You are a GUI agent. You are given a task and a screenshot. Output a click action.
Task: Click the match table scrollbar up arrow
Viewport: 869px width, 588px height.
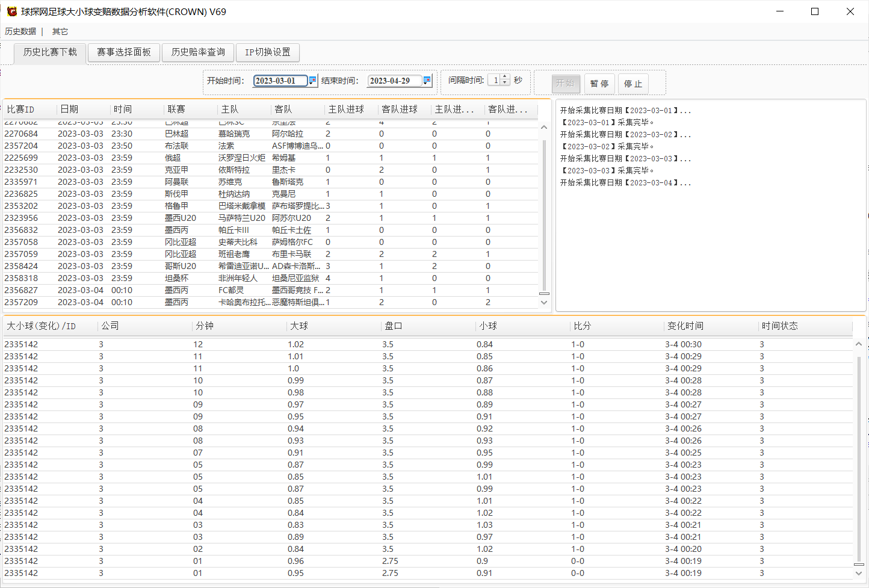[544, 128]
